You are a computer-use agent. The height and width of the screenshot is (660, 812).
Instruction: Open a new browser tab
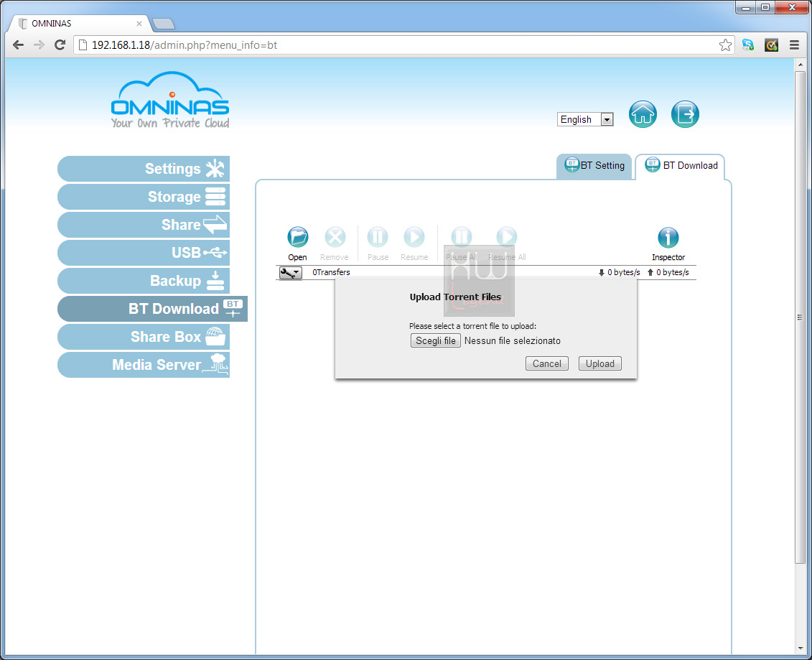pyautogui.click(x=164, y=24)
